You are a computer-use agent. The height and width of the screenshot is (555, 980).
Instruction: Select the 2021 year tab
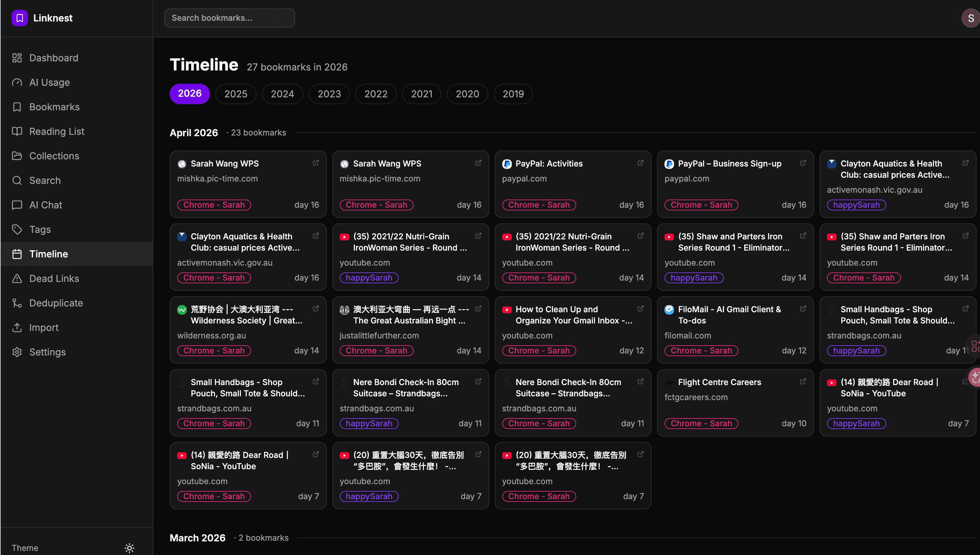pyautogui.click(x=422, y=94)
